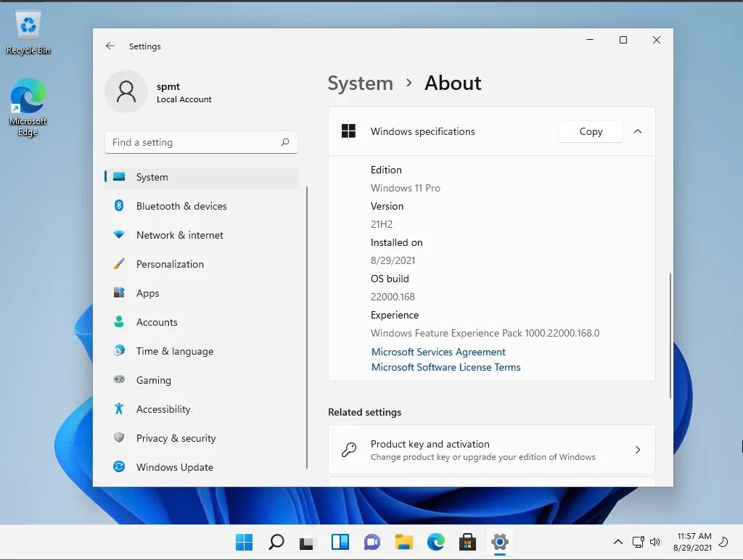The image size is (743, 560).
Task: Click the version value 21H2
Action: coord(382,224)
